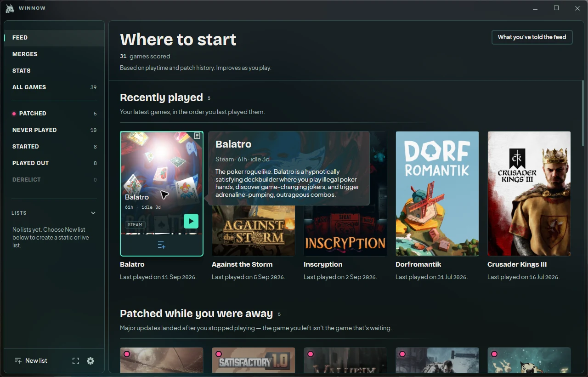The image size is (588, 377).
Task: Show Started games
Action: (54, 147)
